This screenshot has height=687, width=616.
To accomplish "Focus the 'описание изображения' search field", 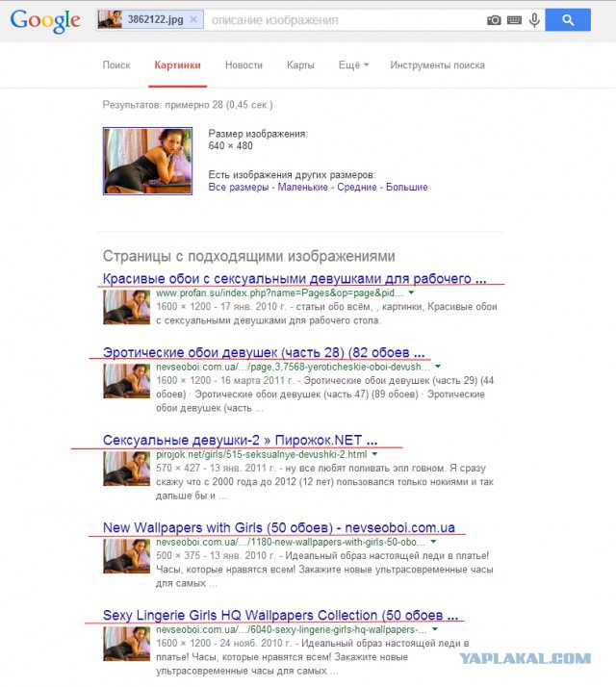I will click(345, 20).
